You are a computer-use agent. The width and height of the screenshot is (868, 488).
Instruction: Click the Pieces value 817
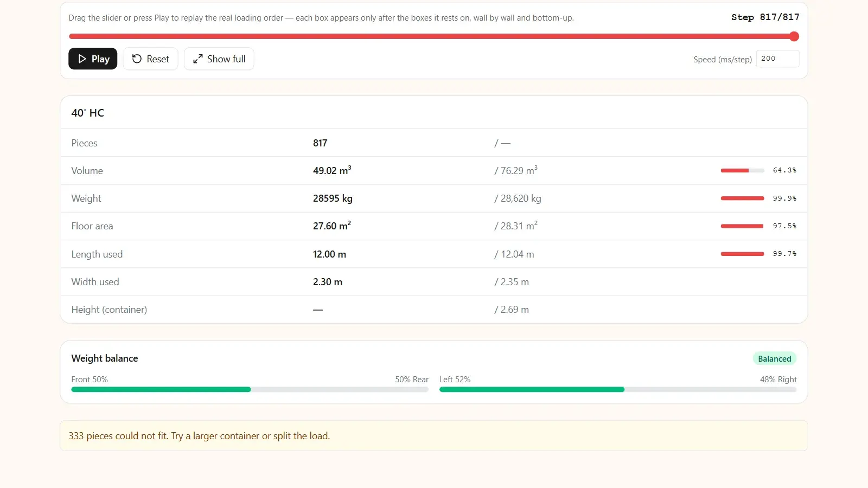(x=320, y=143)
